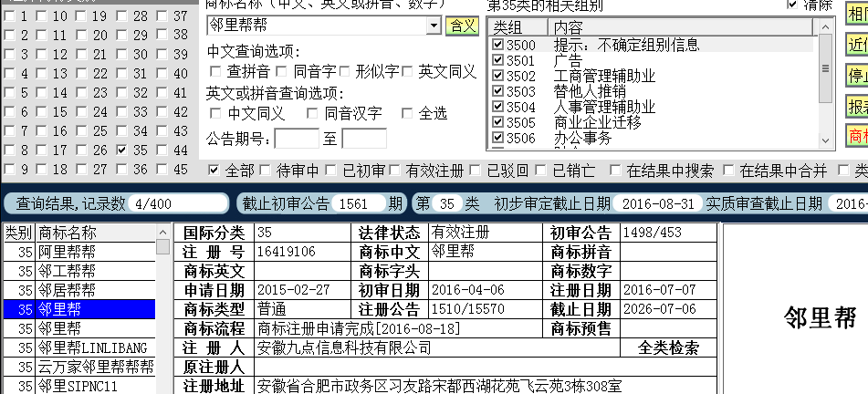The width and height of the screenshot is (868, 394).
Task: Enable 形似字 search option
Action: [344, 71]
